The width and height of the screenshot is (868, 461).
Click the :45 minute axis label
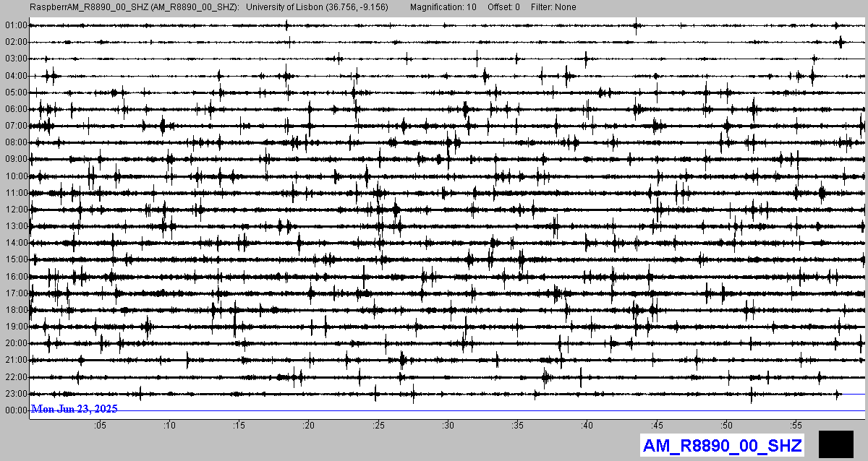[657, 426]
